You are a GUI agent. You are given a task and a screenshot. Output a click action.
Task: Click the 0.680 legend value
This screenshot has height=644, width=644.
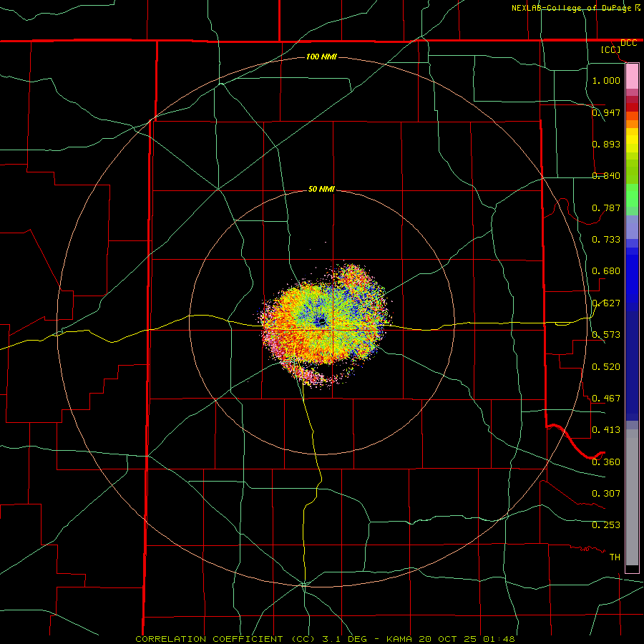click(x=606, y=271)
